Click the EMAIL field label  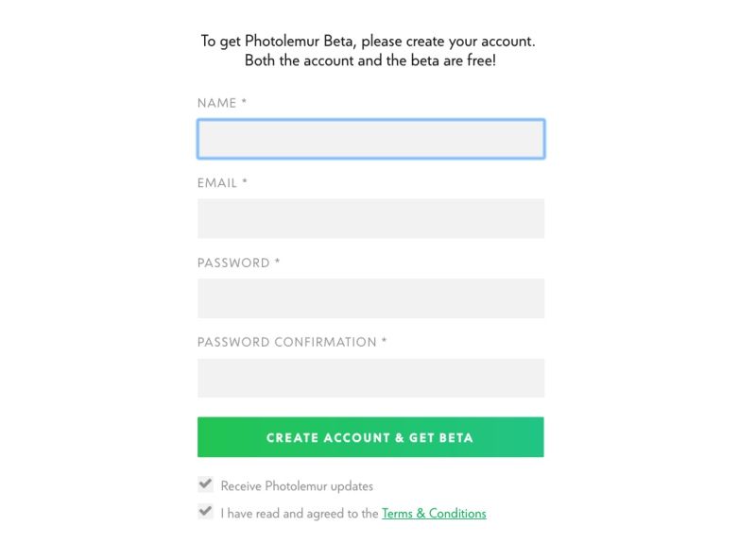pos(217,182)
